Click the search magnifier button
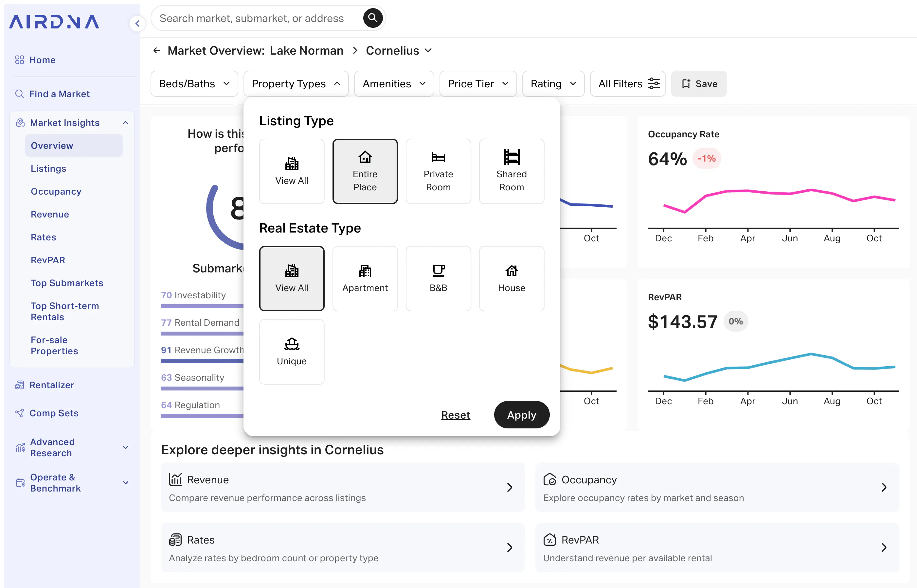The width and height of the screenshot is (917, 588). point(372,18)
